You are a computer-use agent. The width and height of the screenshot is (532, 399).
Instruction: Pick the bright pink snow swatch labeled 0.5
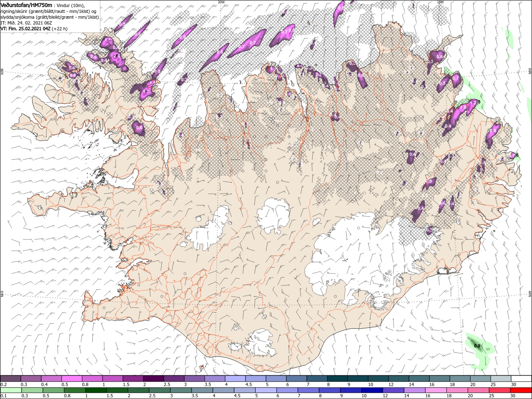[71, 379]
